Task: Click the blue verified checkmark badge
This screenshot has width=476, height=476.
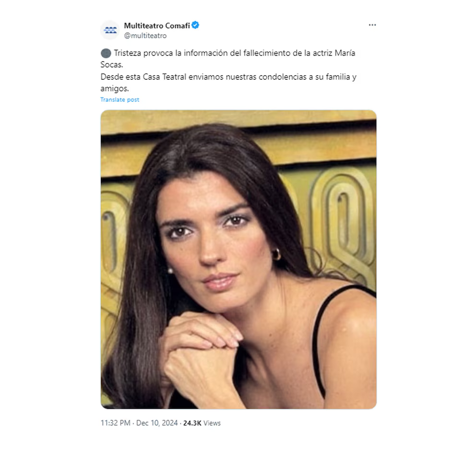Action: coord(195,25)
